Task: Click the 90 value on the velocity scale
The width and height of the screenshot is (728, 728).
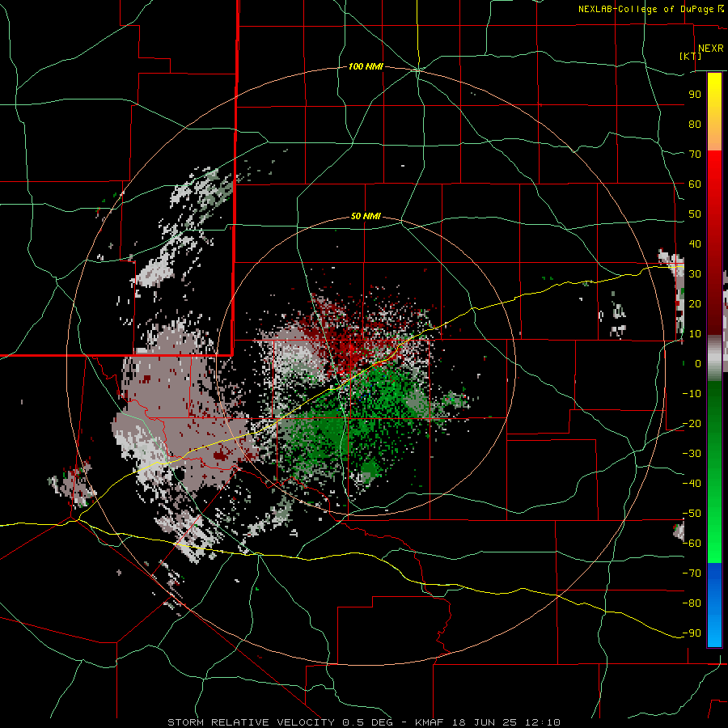Action: pyautogui.click(x=695, y=95)
